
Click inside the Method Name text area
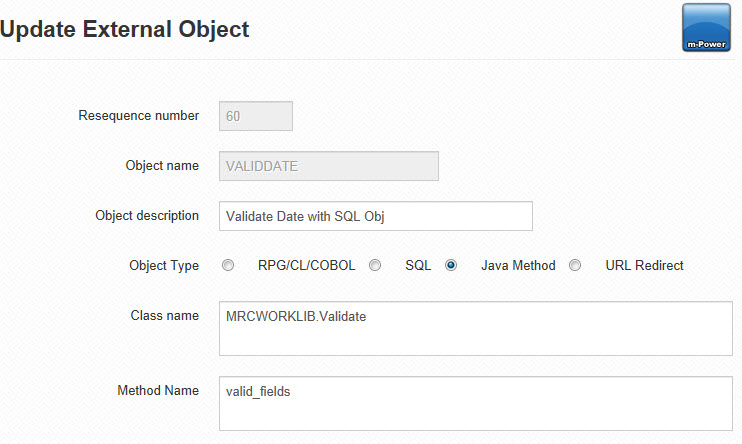476,404
